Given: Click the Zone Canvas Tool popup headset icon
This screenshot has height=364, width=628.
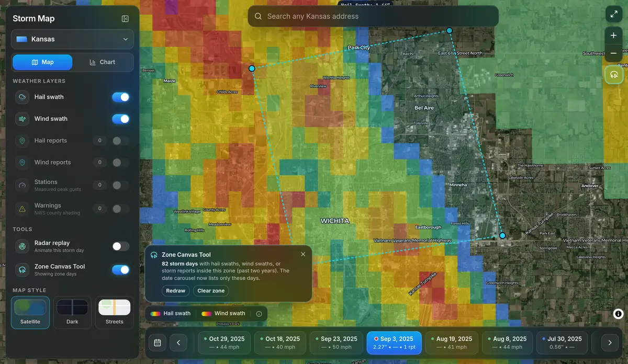Looking at the screenshot, I should (154, 255).
